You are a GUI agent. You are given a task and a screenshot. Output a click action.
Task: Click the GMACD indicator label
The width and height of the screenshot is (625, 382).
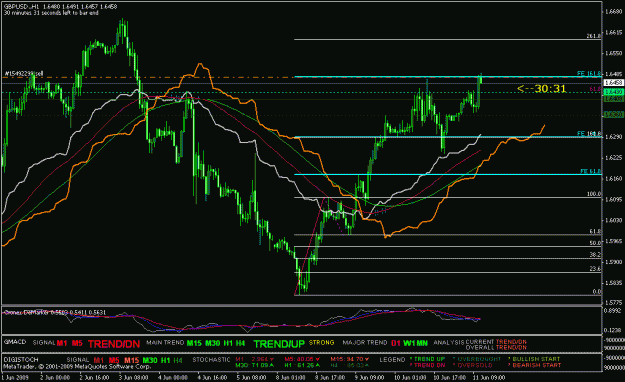click(15, 342)
